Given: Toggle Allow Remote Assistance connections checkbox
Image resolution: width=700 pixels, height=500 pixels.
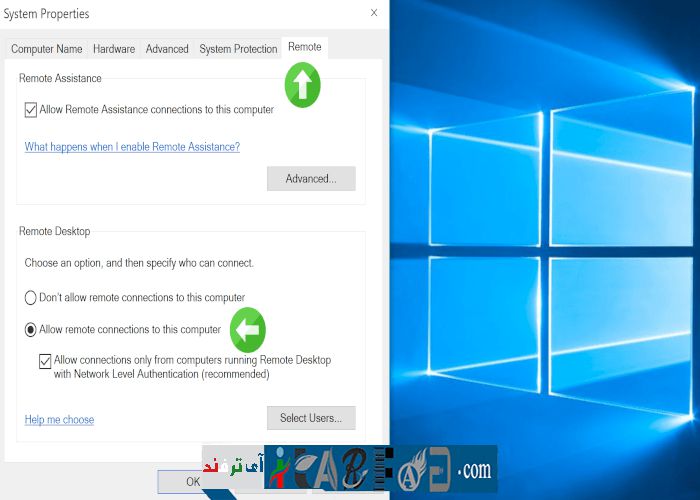Looking at the screenshot, I should pos(31,110).
